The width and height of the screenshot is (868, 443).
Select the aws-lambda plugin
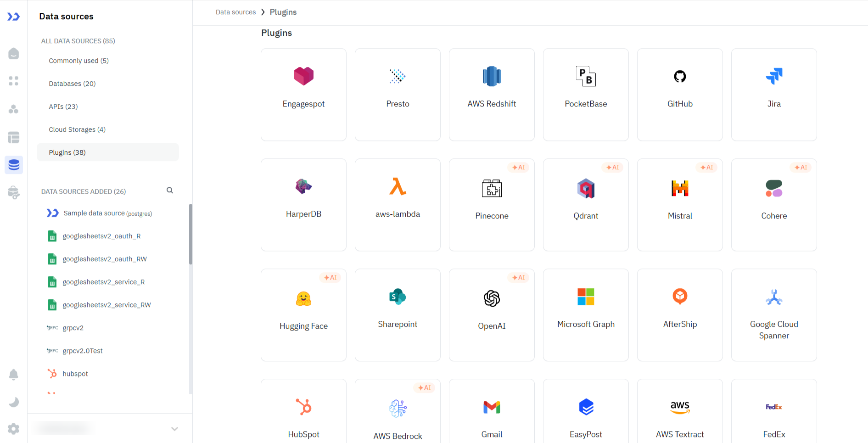(x=398, y=205)
